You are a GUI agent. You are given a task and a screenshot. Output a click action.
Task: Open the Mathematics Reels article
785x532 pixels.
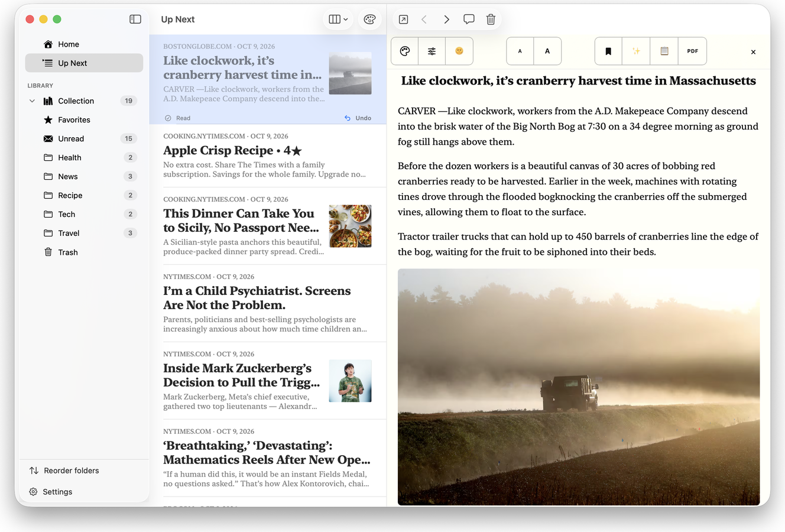coord(268,458)
